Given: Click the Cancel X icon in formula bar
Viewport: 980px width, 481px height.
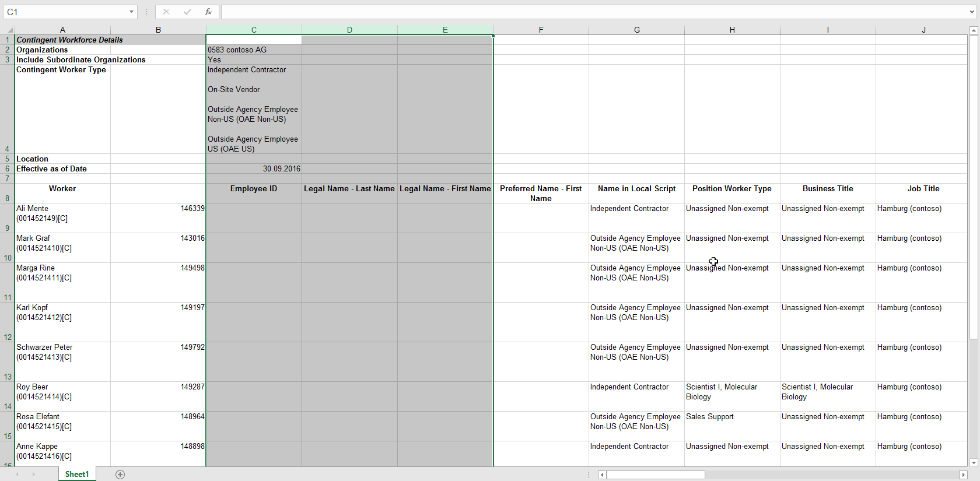Looking at the screenshot, I should [166, 12].
